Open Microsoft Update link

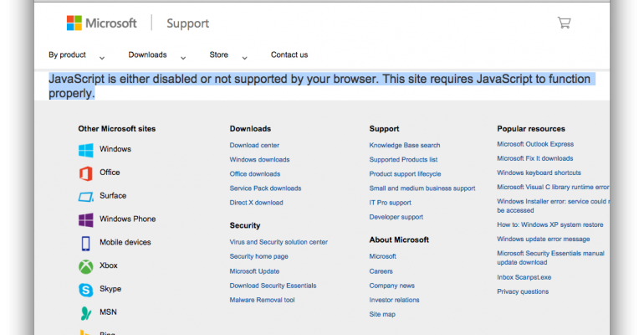(254, 271)
